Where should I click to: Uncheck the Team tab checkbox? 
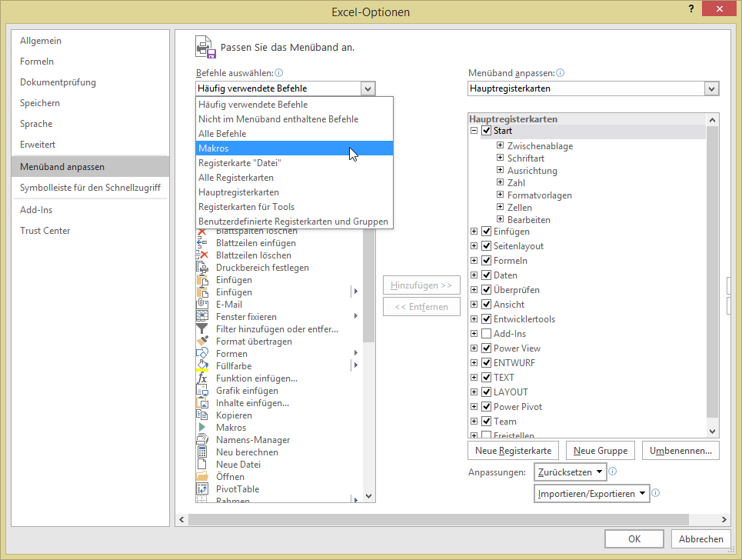click(x=486, y=422)
